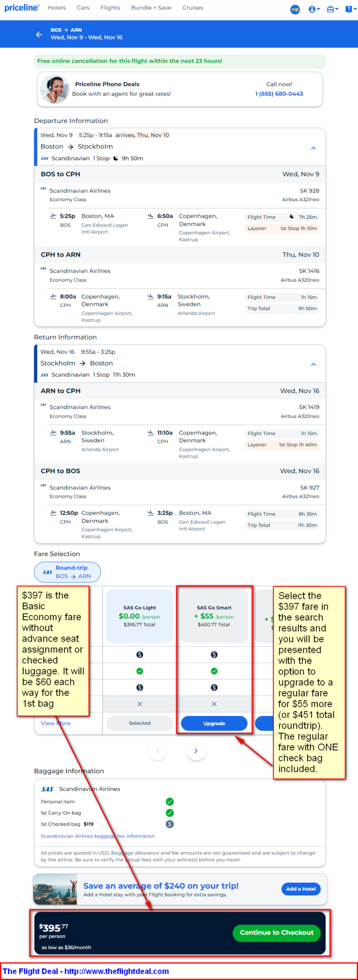
Task: Click the Add a Hotel button
Action: (x=301, y=889)
